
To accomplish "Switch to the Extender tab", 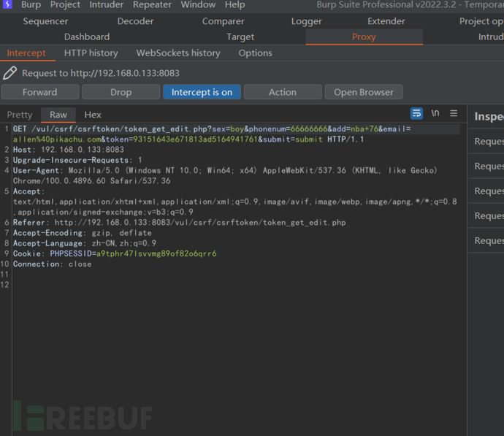I will coord(386,21).
